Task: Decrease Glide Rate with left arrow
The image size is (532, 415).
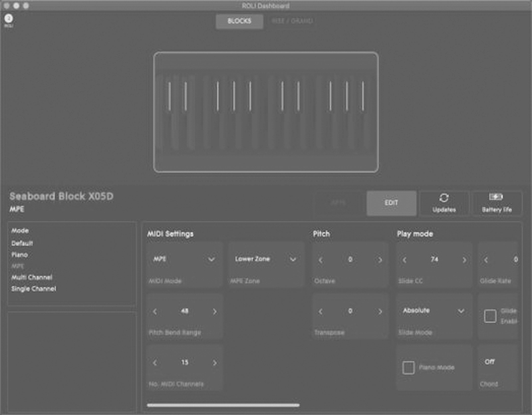Action: (x=486, y=260)
